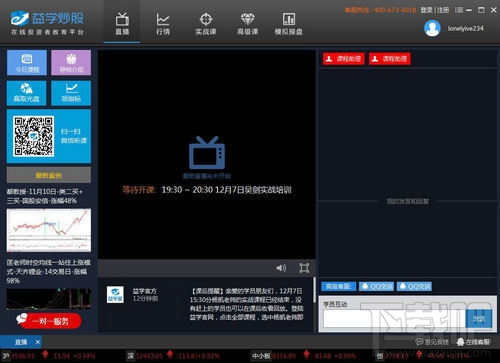Screen dimensions: 500x363
Task: Open 在线客服 online support link
Action: click(473, 342)
